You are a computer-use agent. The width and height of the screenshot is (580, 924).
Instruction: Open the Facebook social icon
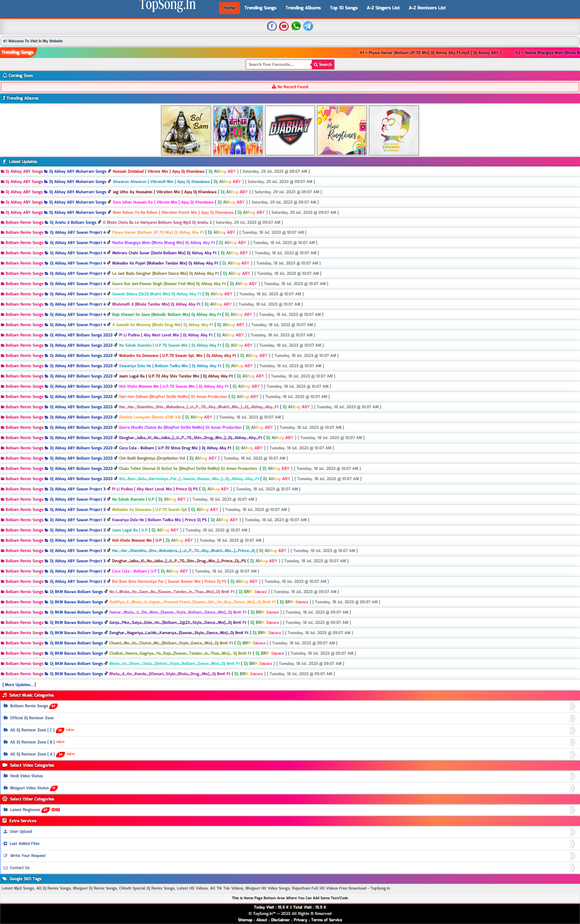tap(272, 26)
